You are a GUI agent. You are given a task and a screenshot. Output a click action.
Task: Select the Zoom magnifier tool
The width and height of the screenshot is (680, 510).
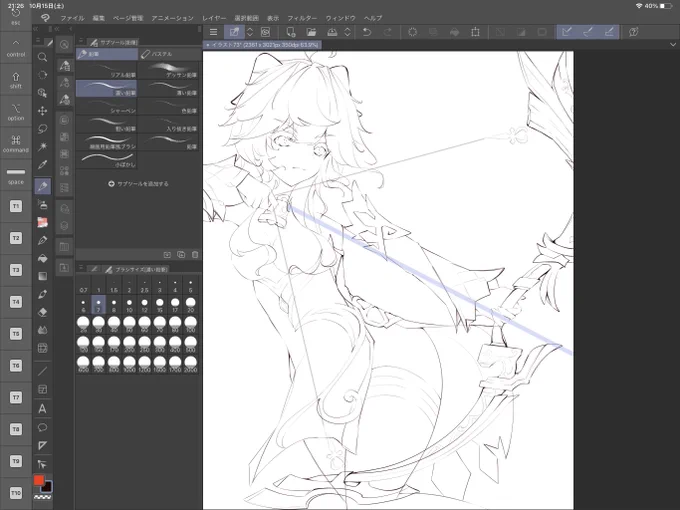[42, 57]
